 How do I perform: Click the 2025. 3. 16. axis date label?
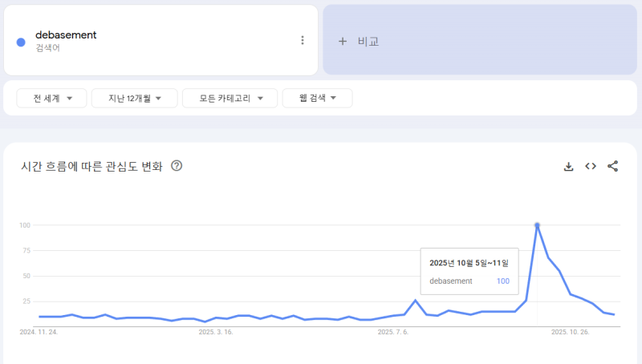[215, 331]
